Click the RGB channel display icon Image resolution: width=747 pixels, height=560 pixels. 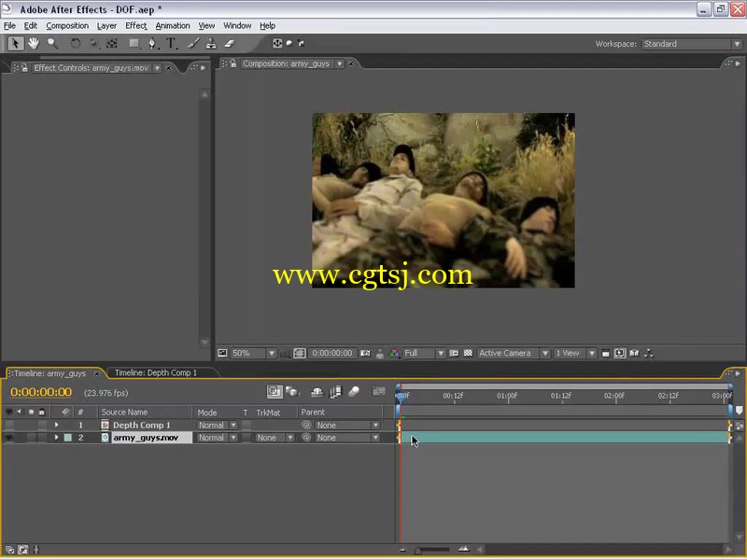pos(394,354)
